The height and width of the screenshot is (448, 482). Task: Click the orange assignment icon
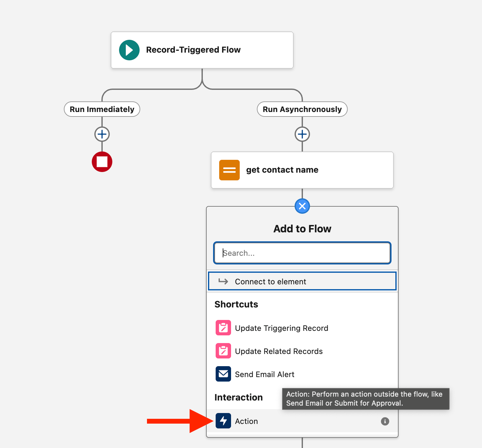click(229, 170)
